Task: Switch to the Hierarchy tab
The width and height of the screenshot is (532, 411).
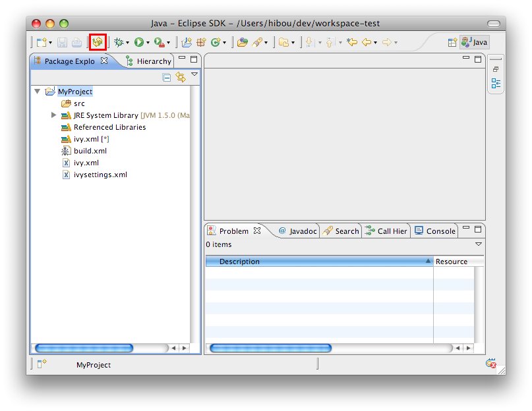Action: point(153,61)
